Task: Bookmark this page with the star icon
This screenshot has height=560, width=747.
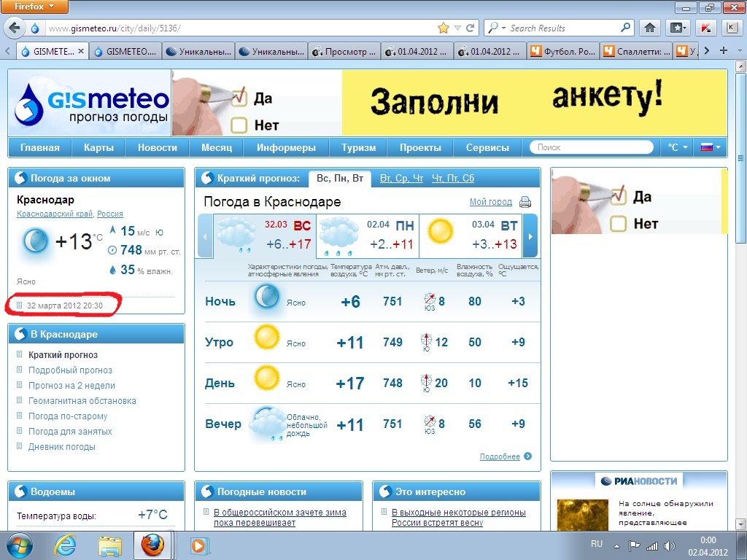Action: click(443, 28)
